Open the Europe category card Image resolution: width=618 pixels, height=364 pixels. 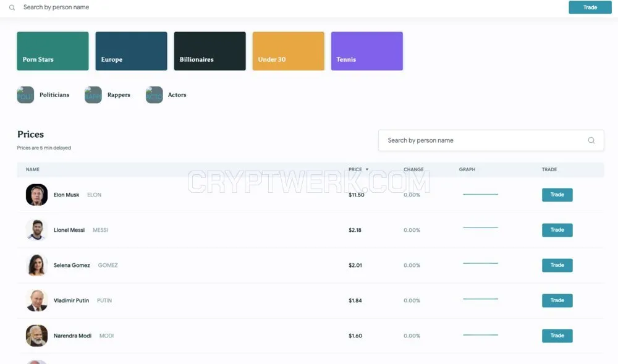click(x=131, y=51)
